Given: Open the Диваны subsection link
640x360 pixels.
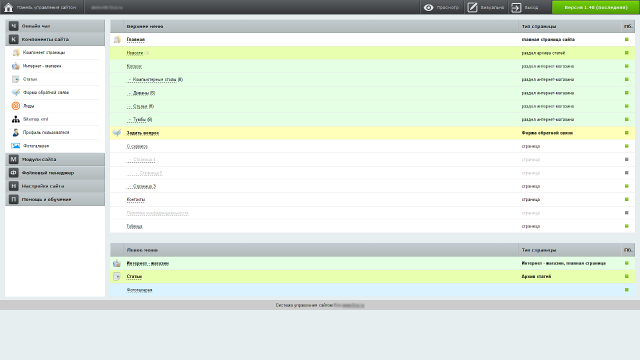Looking at the screenshot, I should coord(141,93).
